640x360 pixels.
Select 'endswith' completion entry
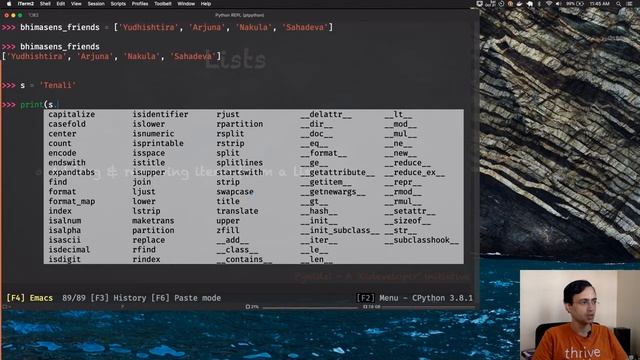point(67,163)
